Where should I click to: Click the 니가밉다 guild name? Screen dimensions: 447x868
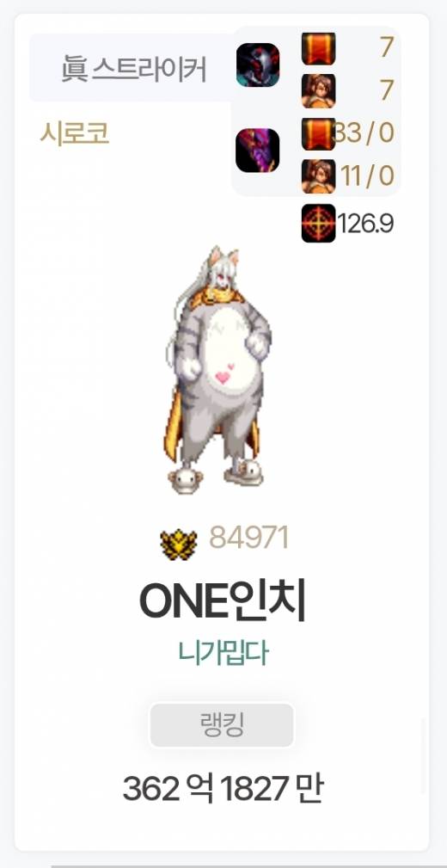(x=223, y=653)
